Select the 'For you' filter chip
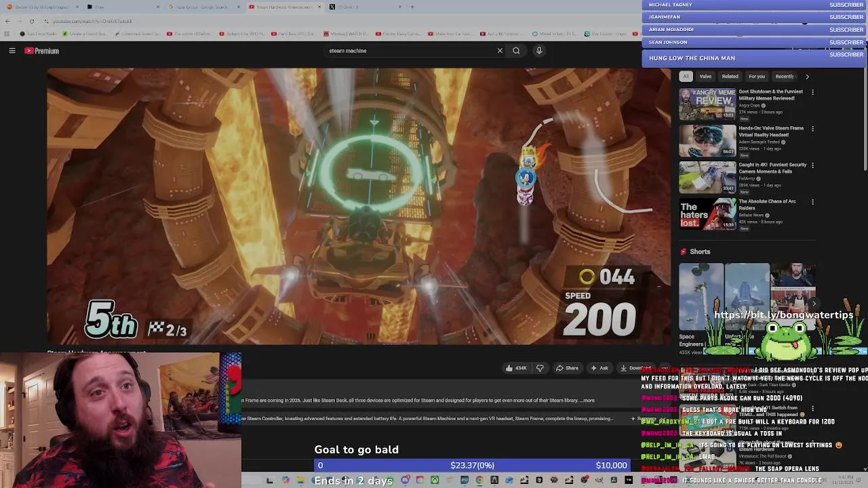This screenshot has height=488, width=868. [x=756, y=77]
